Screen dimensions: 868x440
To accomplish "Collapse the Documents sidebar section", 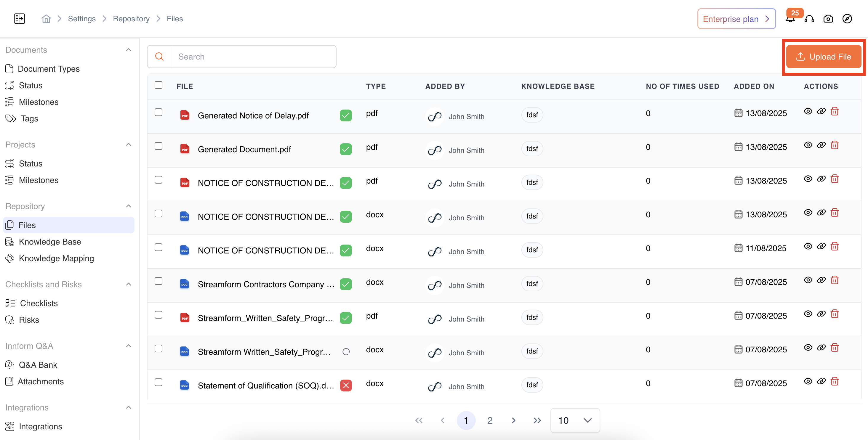I will coord(128,50).
